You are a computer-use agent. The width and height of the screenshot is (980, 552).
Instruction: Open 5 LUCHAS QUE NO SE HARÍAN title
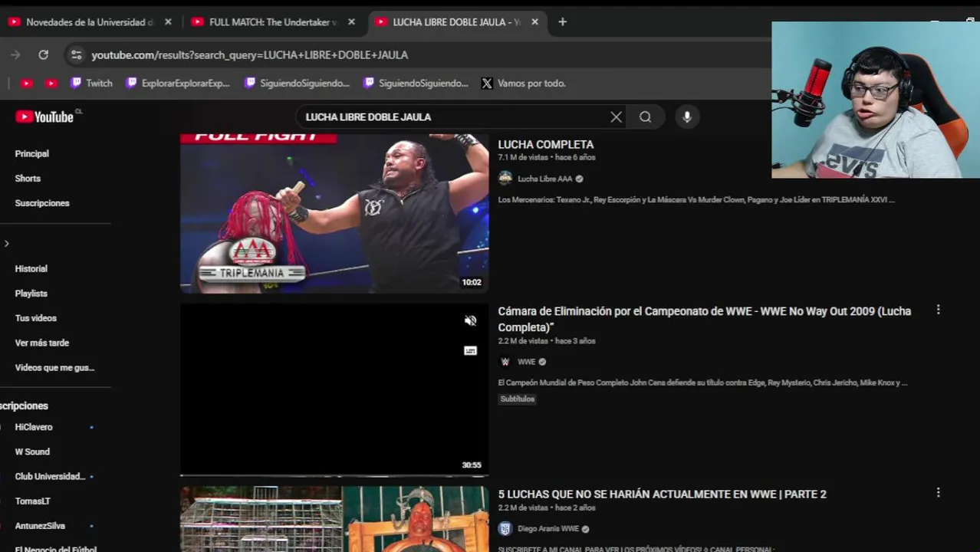663,494
